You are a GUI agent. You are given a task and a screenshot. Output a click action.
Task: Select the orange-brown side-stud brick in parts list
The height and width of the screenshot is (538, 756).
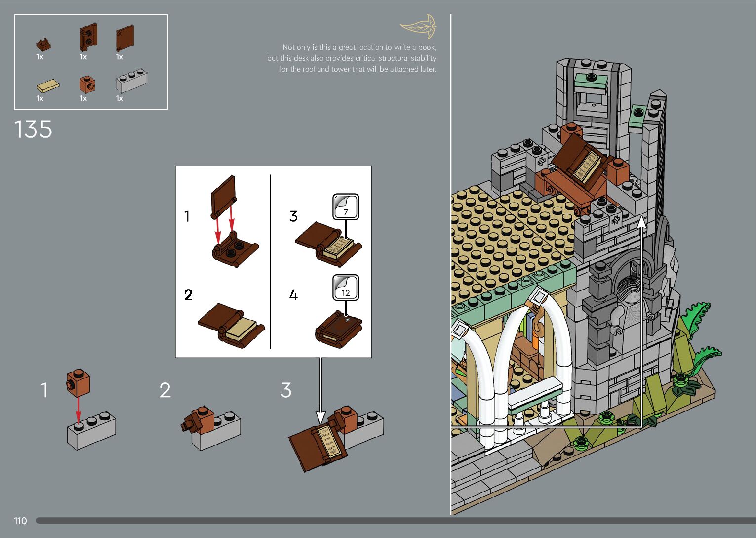click(x=87, y=84)
